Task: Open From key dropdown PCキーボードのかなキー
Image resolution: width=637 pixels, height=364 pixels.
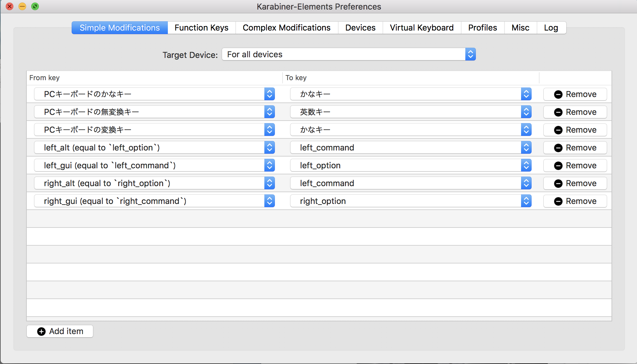Action: point(154,94)
